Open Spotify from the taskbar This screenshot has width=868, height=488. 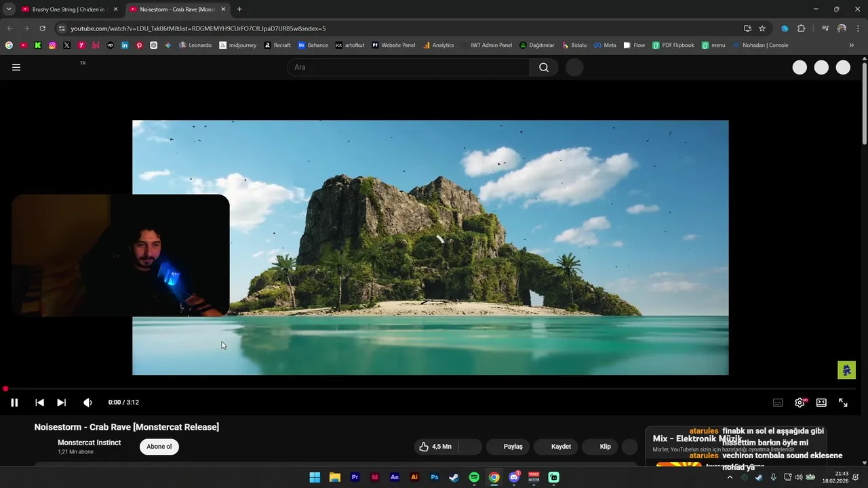[x=474, y=477]
